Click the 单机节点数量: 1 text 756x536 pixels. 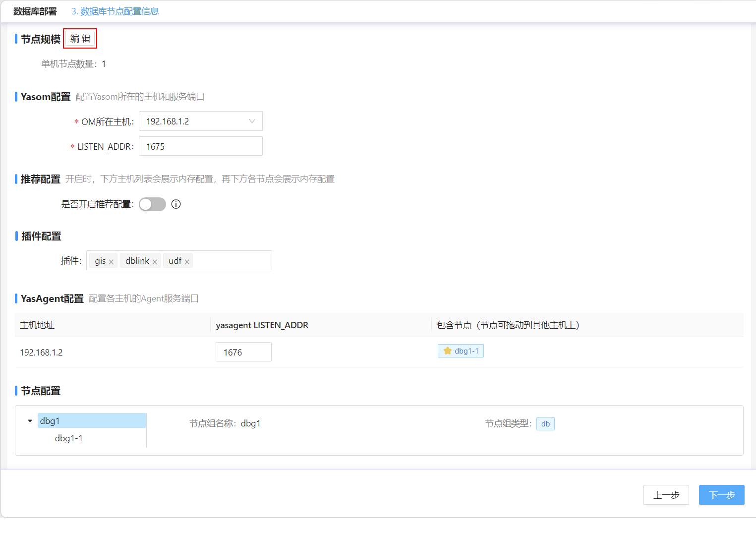tap(73, 64)
